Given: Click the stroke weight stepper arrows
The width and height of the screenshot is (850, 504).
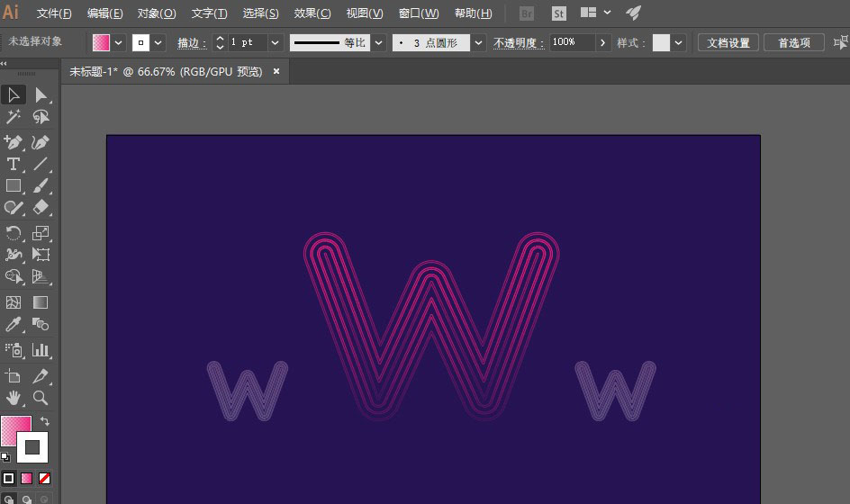Looking at the screenshot, I should (220, 42).
